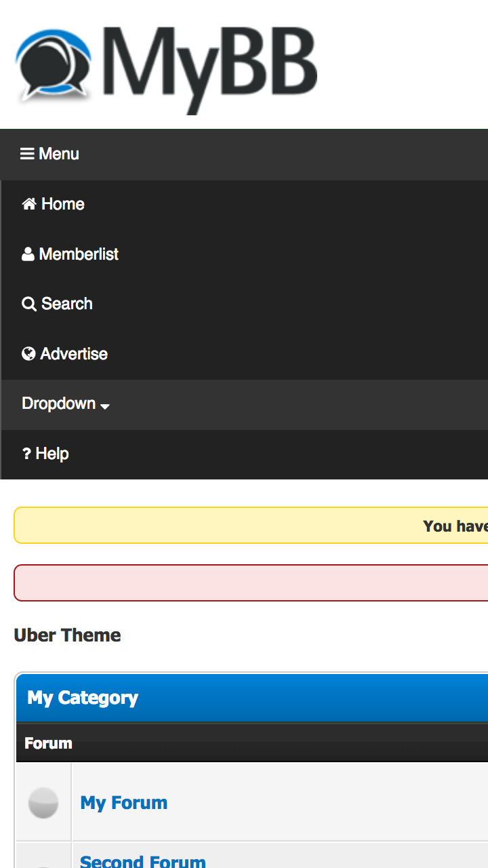Expand the Dropdown navigation item
This screenshot has width=488, height=868.
point(59,403)
